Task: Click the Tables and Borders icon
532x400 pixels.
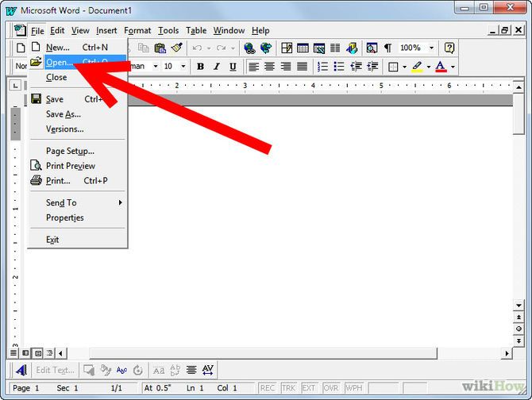Action: pyautogui.click(x=287, y=48)
